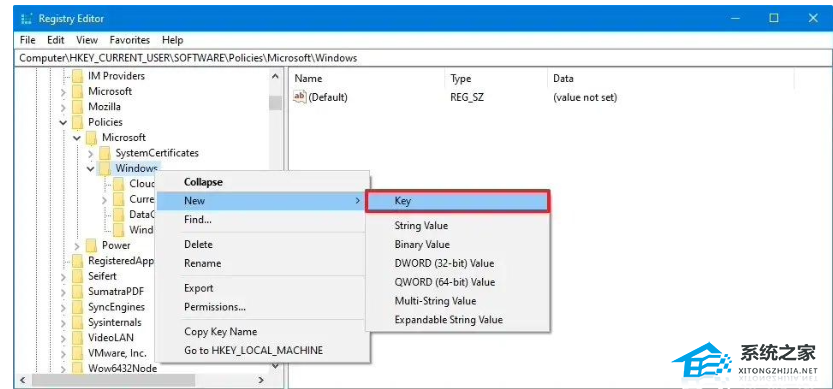Viewport: 833px width, 389px height.
Task: Expand the Sysinternals tree node
Action: pos(64,323)
